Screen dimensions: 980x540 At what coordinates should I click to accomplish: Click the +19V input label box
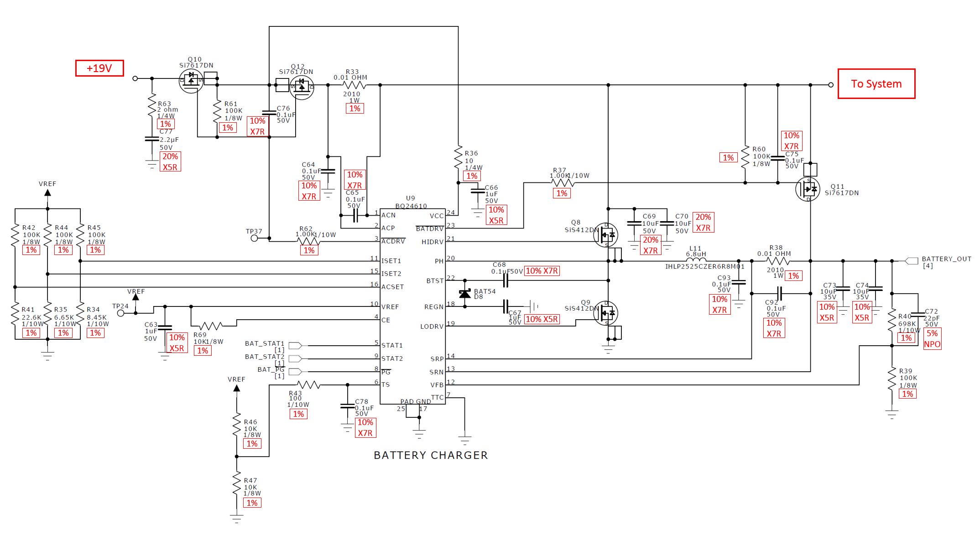(99, 68)
